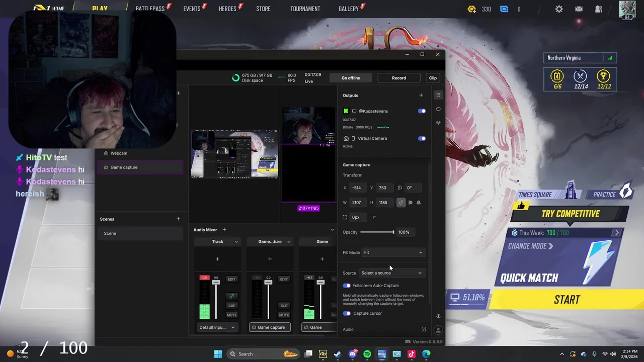644x362 pixels.
Task: Open the friends icon in the game top bar
Action: point(598,9)
